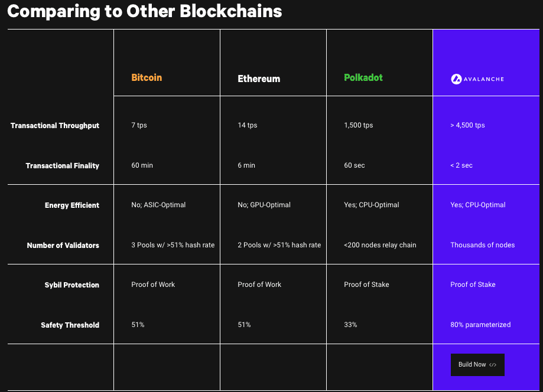This screenshot has width=543, height=392.
Task: Select the Polkadot column header
Action: [363, 78]
